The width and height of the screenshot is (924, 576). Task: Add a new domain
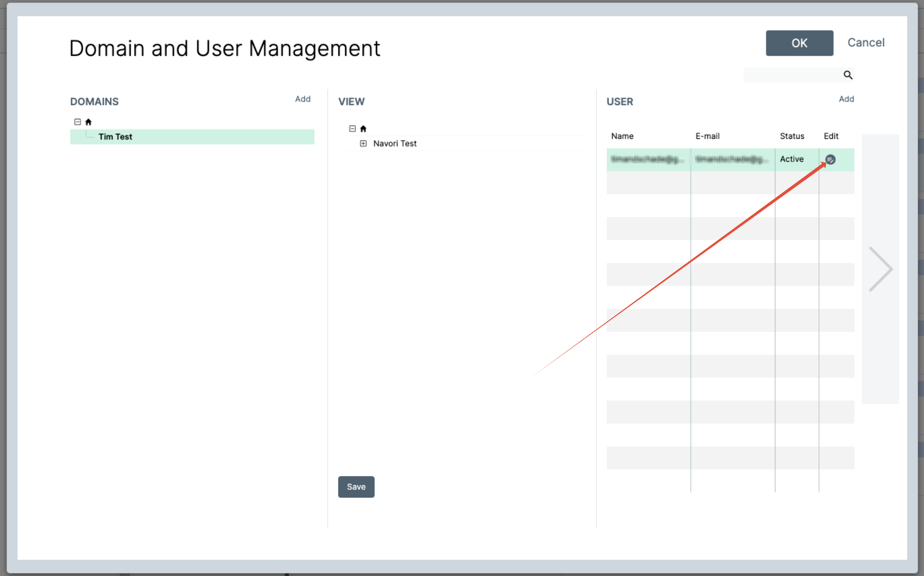(x=303, y=99)
